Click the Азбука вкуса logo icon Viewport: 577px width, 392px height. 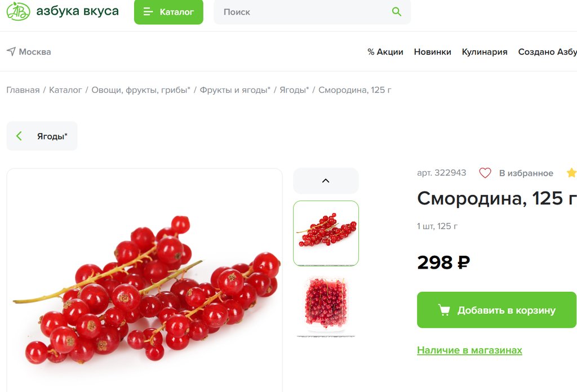coord(18,11)
